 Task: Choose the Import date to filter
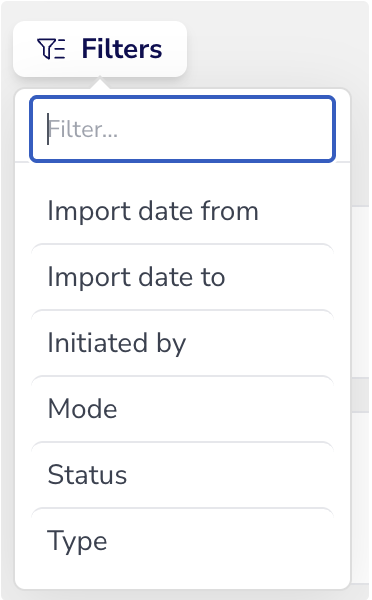point(183,277)
